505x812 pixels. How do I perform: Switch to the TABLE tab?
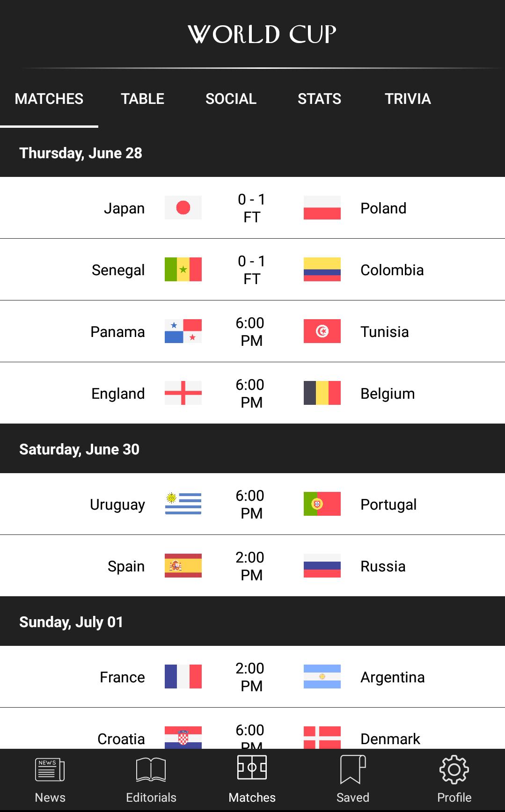pyautogui.click(x=142, y=99)
